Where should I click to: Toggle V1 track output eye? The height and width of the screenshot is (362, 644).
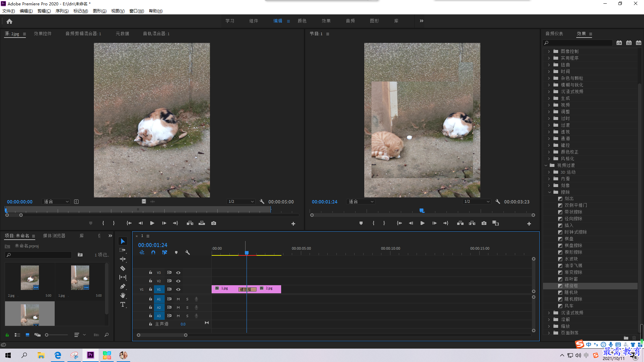(178, 289)
